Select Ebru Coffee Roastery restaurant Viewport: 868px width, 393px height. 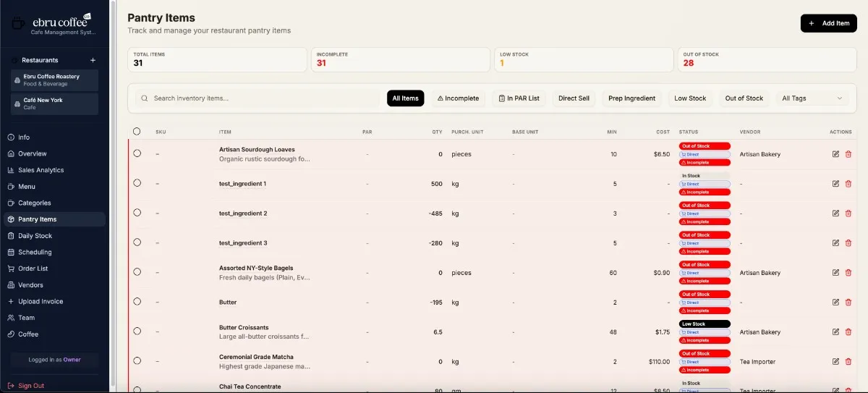click(x=55, y=80)
